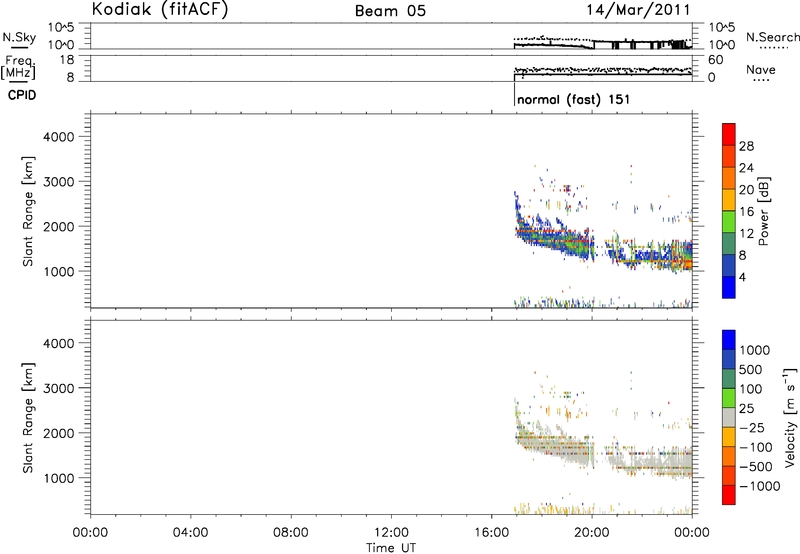Screen dimensions: 800x554
Task: Click the "28" value on the power colorbar
Action: [x=746, y=146]
